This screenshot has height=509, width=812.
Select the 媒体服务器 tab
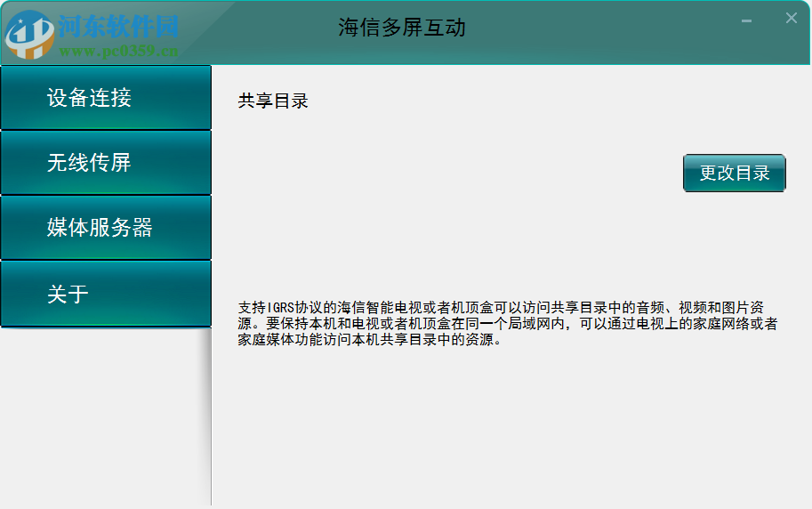coord(106,228)
